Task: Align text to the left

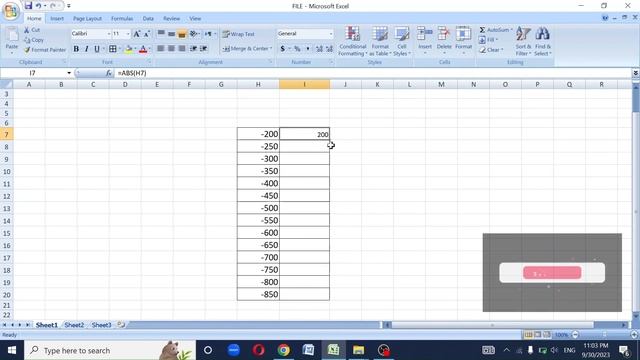Action: (x=161, y=49)
